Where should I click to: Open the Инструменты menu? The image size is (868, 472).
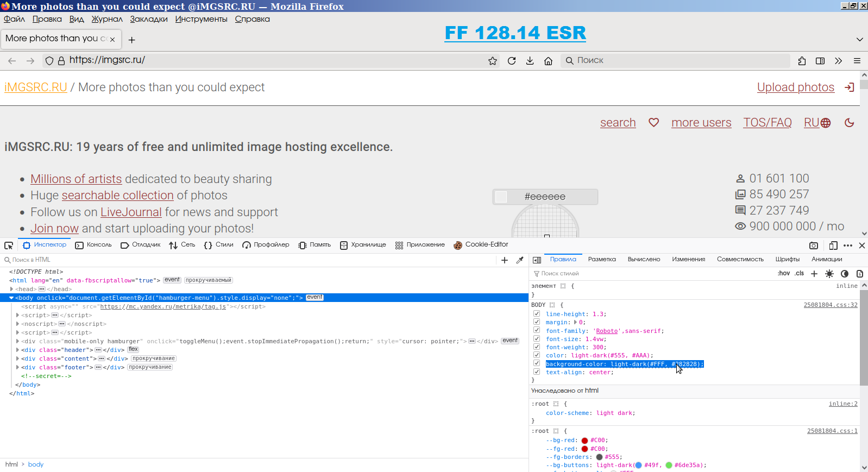(x=201, y=19)
